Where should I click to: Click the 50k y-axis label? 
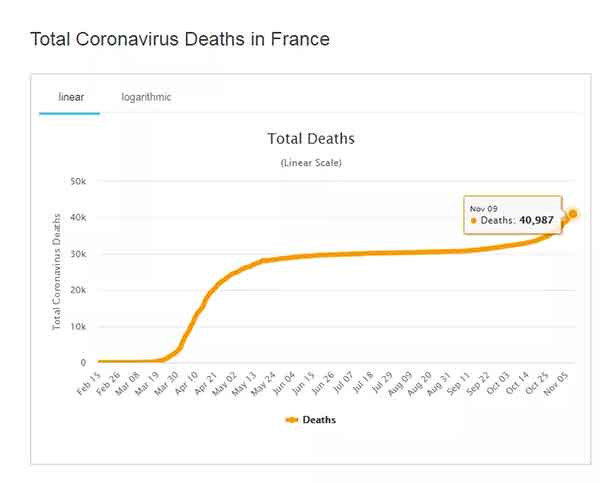tap(78, 181)
